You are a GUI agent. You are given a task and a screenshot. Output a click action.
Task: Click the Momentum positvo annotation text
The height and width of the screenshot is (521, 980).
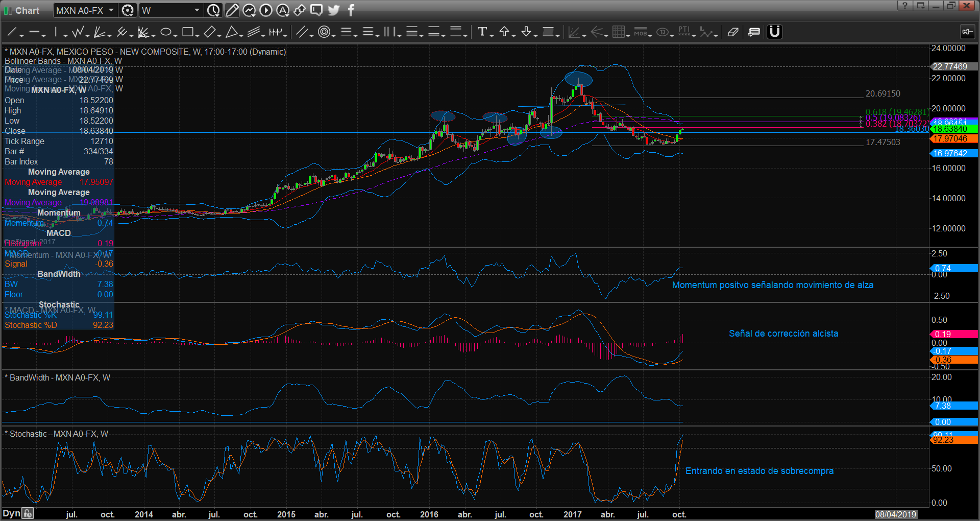pos(772,285)
